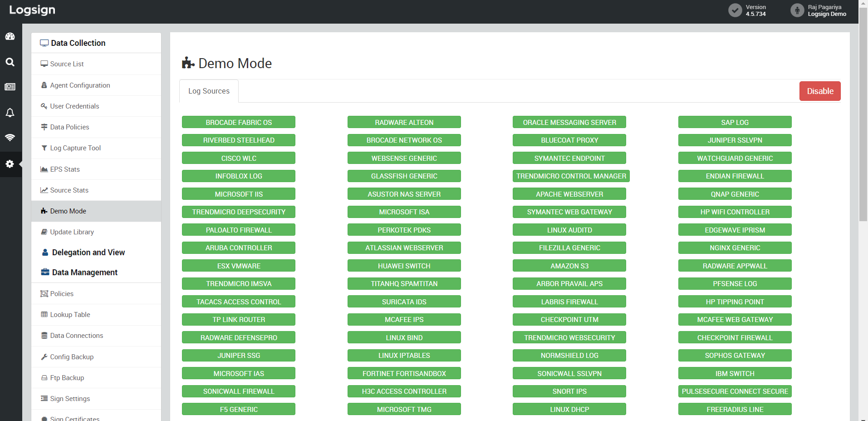The height and width of the screenshot is (421, 868).
Task: Click PALOALTO FIREWALL log source
Action: coord(239,230)
